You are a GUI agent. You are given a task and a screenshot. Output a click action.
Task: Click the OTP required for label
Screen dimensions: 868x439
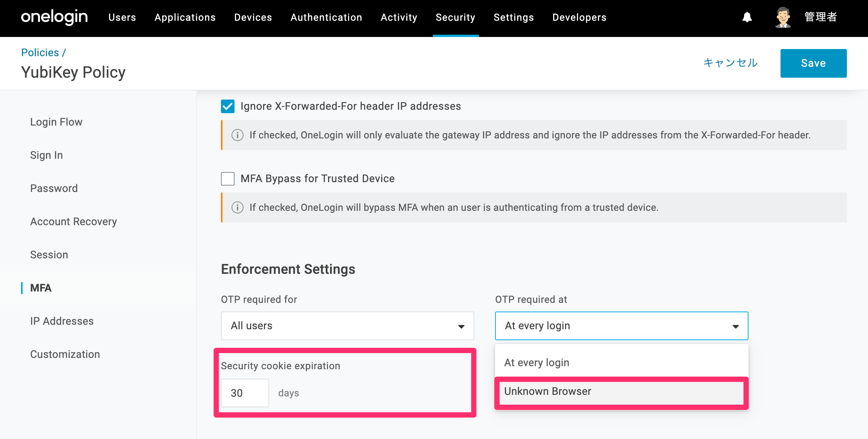coord(259,299)
